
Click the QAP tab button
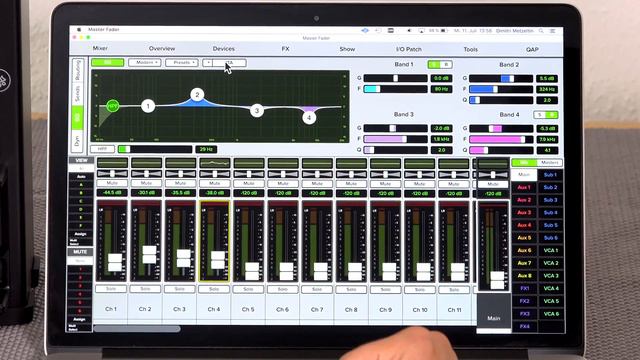click(532, 49)
